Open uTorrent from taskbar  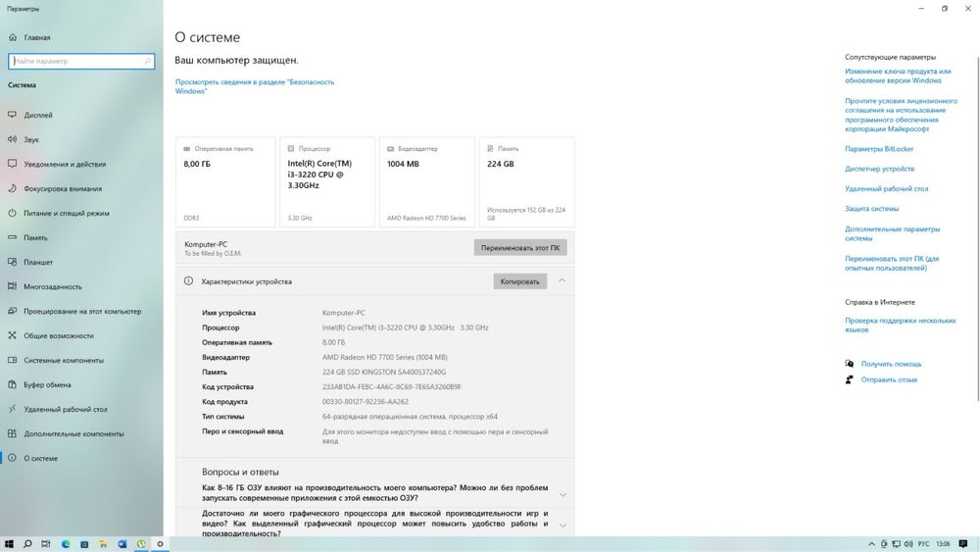pyautogui.click(x=141, y=544)
